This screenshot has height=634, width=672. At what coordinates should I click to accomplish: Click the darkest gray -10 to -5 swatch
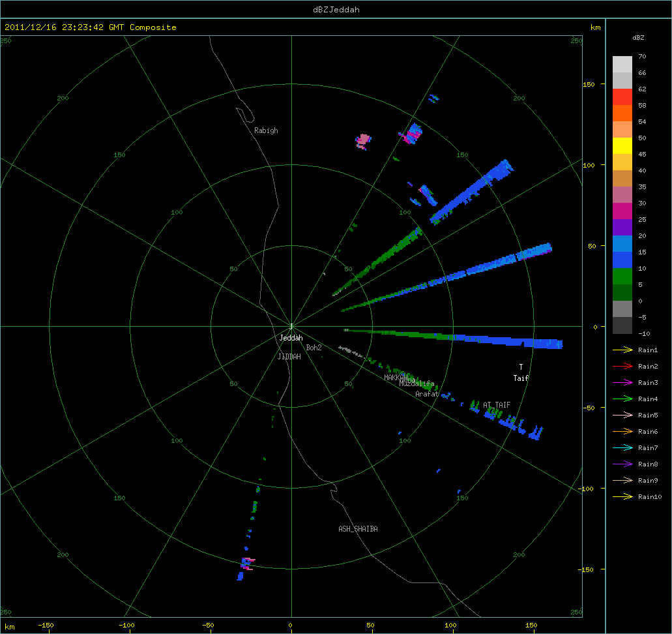click(622, 325)
